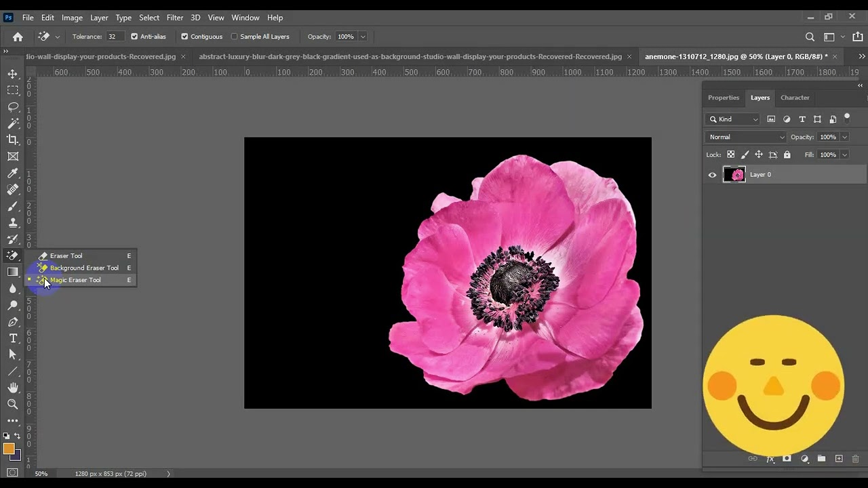Swap foreground and background colors
868x488 pixels.
click(x=17, y=436)
